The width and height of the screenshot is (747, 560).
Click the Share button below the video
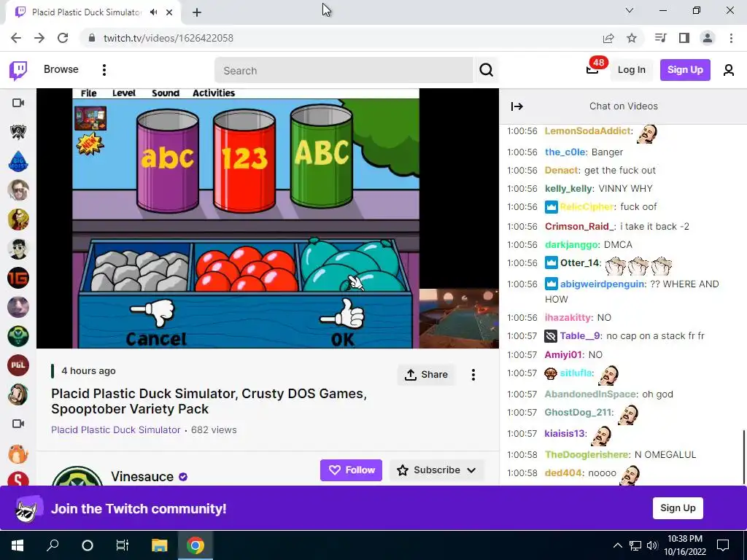coord(426,375)
